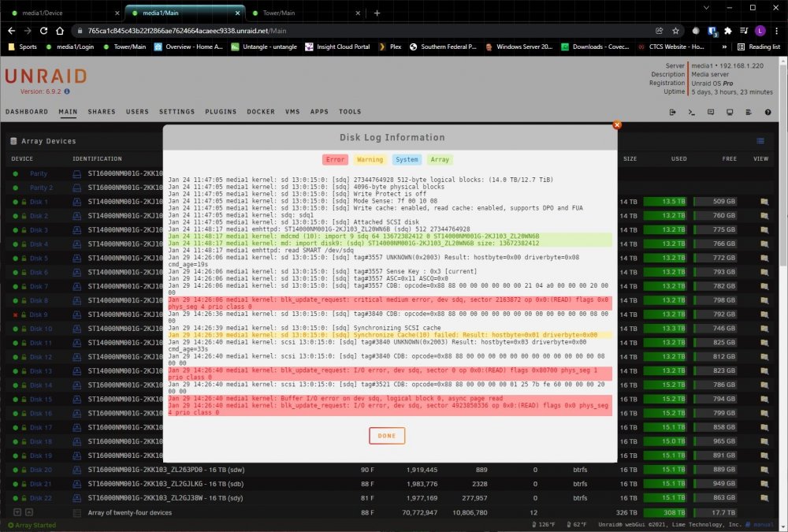Open the Unraid system log icon

click(x=749, y=112)
